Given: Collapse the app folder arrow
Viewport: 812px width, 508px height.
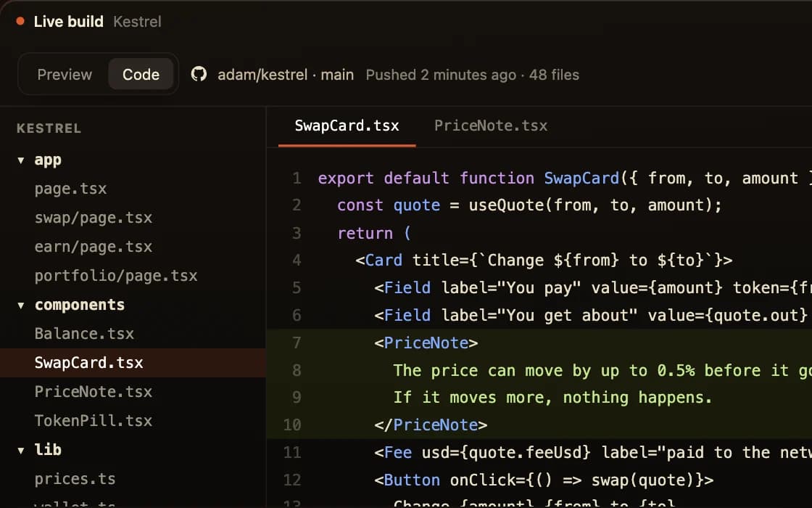Looking at the screenshot, I should click(21, 160).
